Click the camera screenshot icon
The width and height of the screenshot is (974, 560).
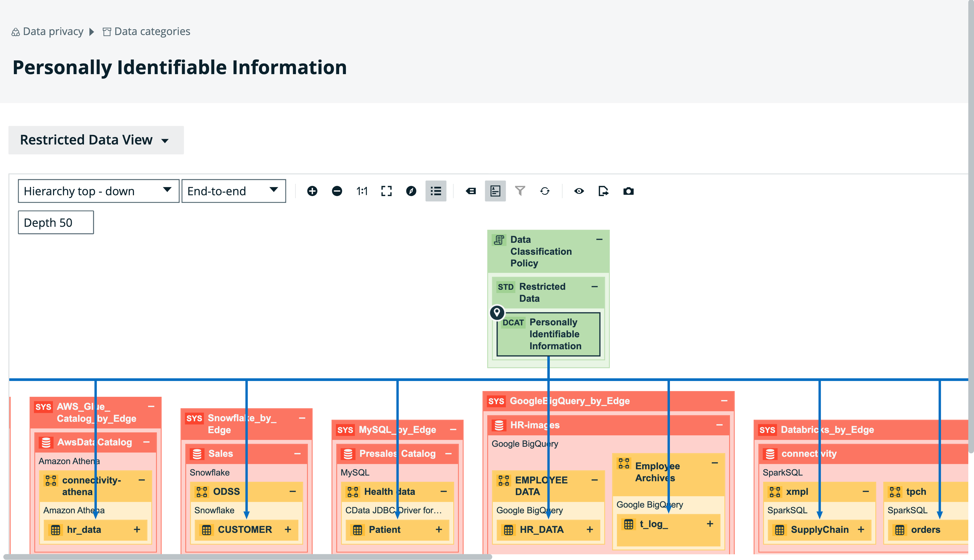pos(628,191)
